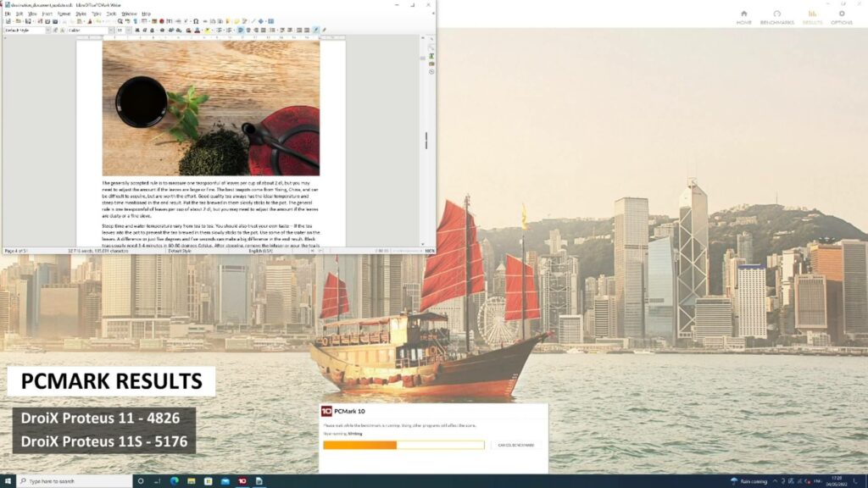Open File Explorer from the taskbar
The height and width of the screenshot is (488, 868).
tap(191, 481)
